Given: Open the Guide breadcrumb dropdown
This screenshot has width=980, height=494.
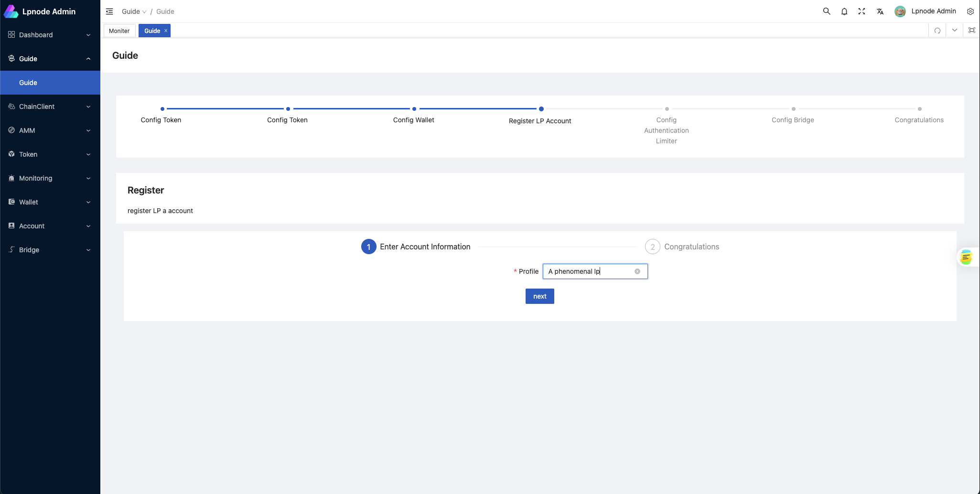Looking at the screenshot, I should point(134,11).
